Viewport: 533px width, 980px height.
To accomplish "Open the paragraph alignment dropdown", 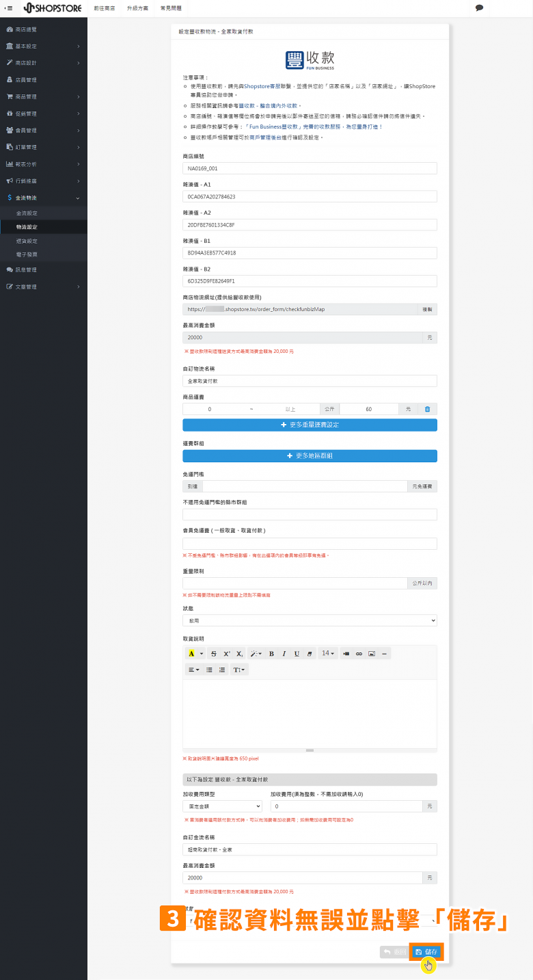I will pos(194,670).
